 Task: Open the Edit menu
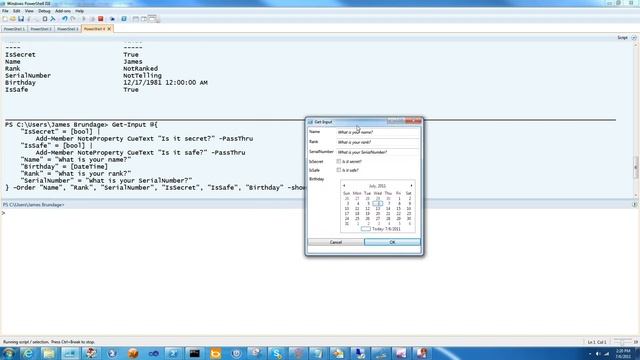[x=16, y=11]
